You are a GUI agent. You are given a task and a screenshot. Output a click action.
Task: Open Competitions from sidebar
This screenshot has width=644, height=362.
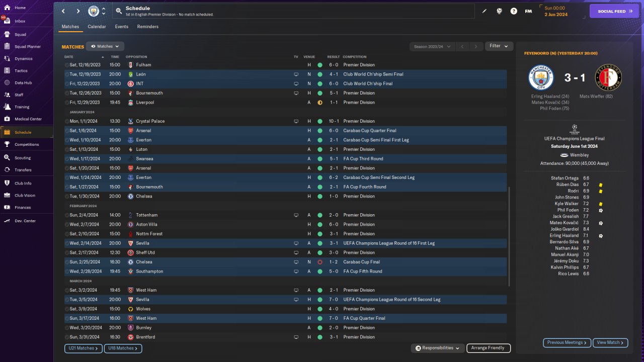tap(26, 144)
